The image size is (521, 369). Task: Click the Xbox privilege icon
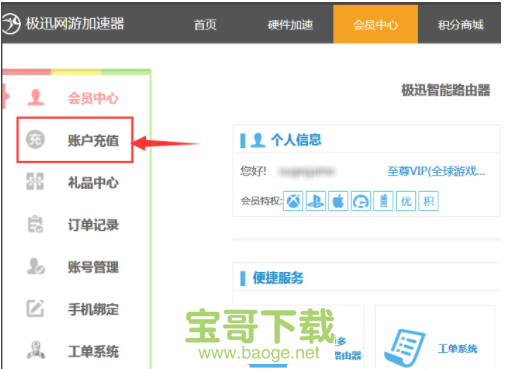(293, 201)
